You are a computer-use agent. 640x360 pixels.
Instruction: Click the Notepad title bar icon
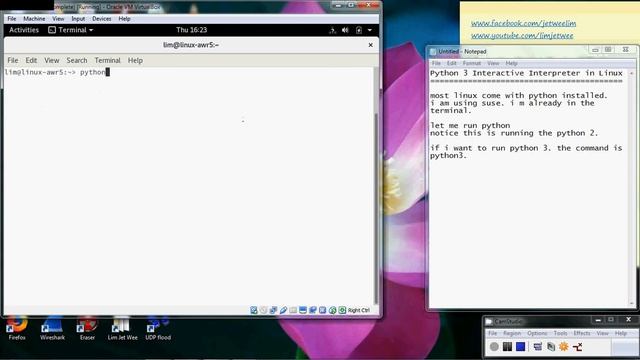tap(433, 51)
